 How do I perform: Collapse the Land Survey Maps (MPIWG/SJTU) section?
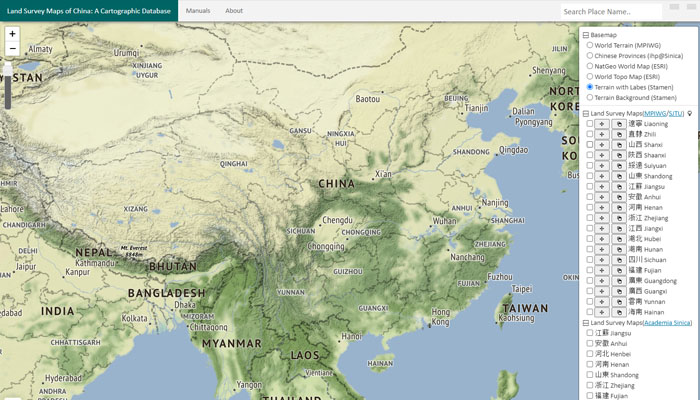(x=586, y=113)
